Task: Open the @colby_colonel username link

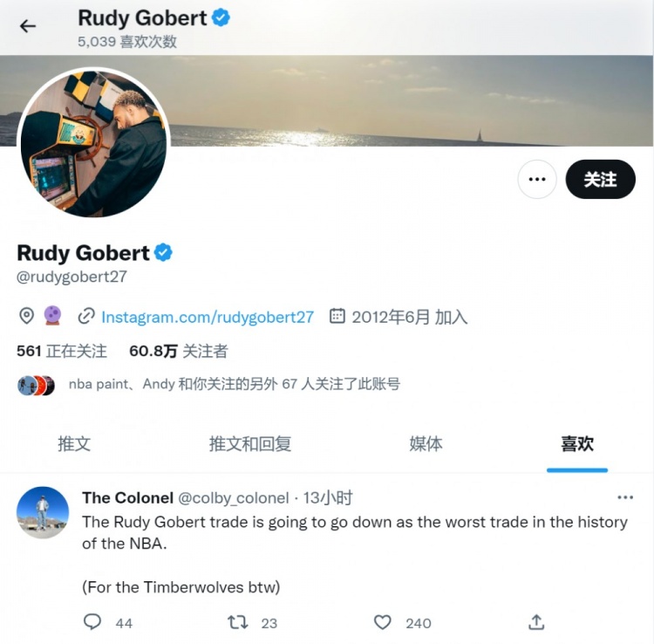Action: click(x=234, y=497)
